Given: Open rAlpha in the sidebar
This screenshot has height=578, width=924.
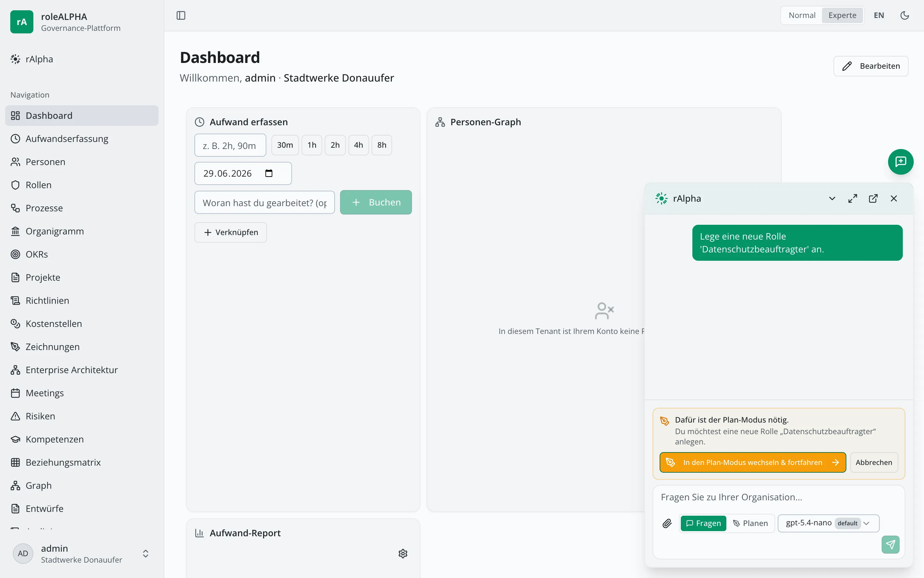Looking at the screenshot, I should coord(82,59).
